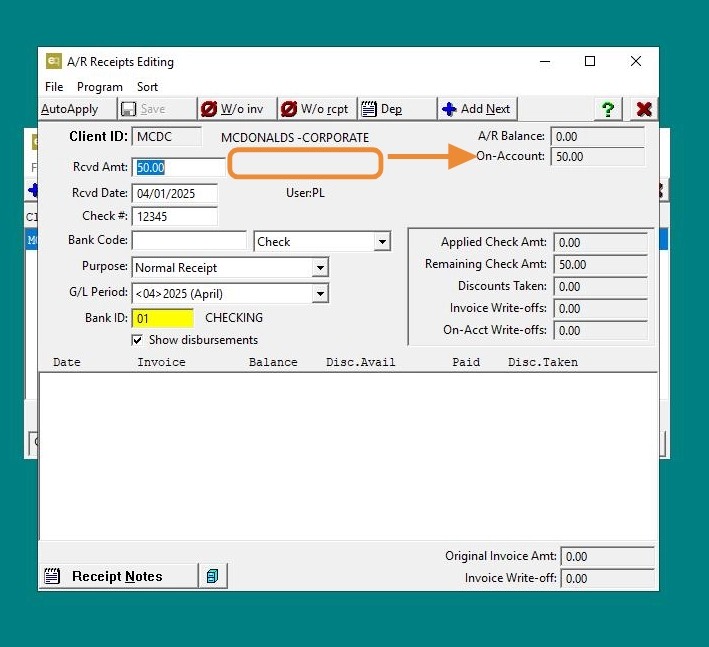This screenshot has height=647, width=709.
Task: Click the application icon in title bar
Action: 53,61
